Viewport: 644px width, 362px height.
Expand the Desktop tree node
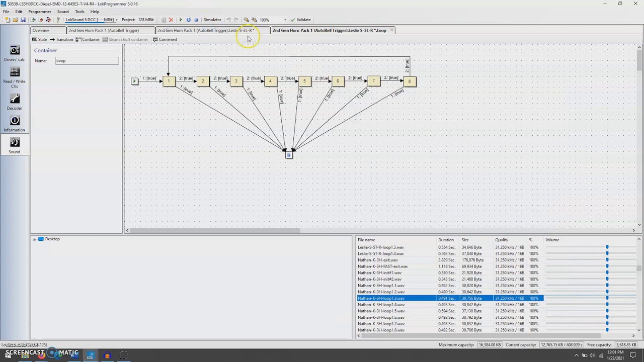pos(35,239)
